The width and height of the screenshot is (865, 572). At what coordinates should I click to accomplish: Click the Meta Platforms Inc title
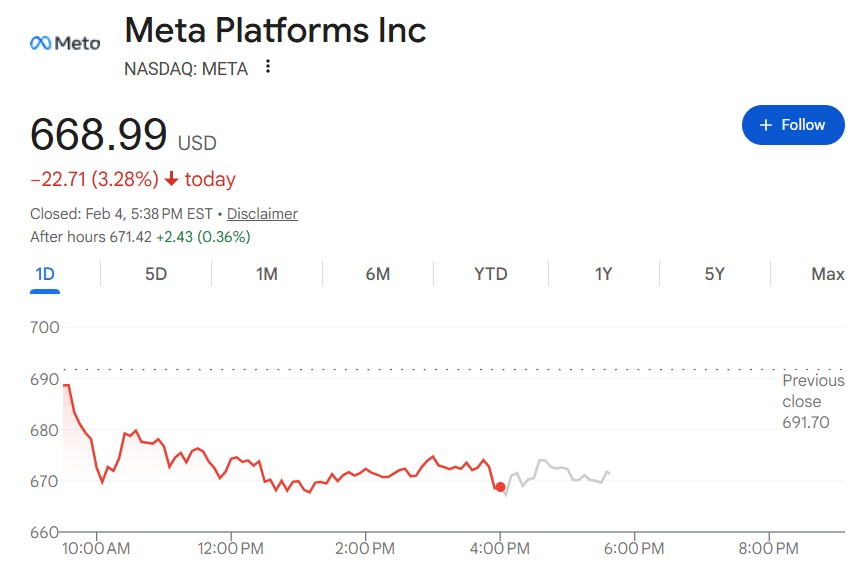pos(275,30)
